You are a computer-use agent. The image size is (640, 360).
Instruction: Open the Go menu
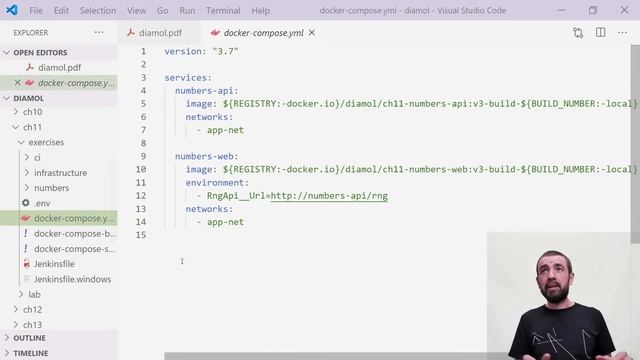point(162,11)
